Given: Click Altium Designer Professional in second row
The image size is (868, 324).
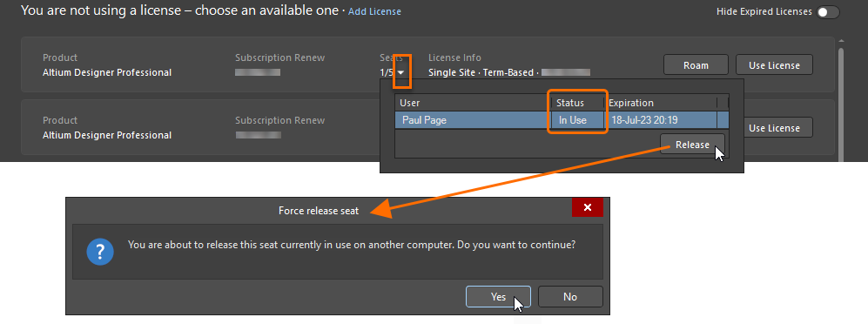Looking at the screenshot, I should point(107,135).
